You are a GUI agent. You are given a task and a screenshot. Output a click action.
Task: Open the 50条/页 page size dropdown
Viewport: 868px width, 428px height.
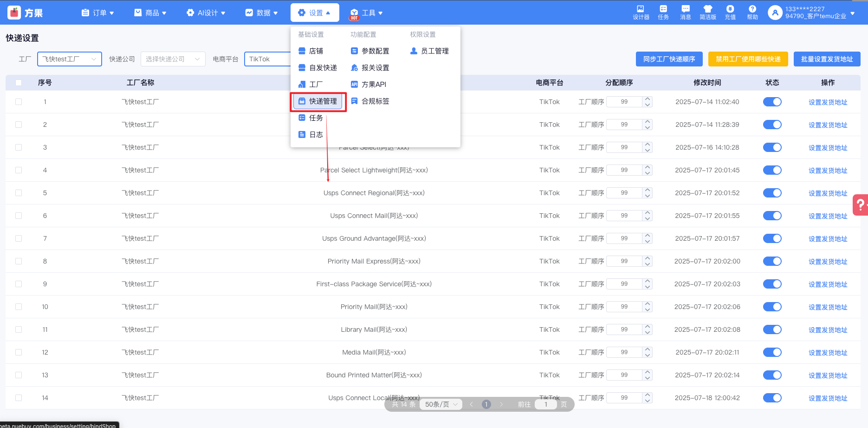(441, 404)
